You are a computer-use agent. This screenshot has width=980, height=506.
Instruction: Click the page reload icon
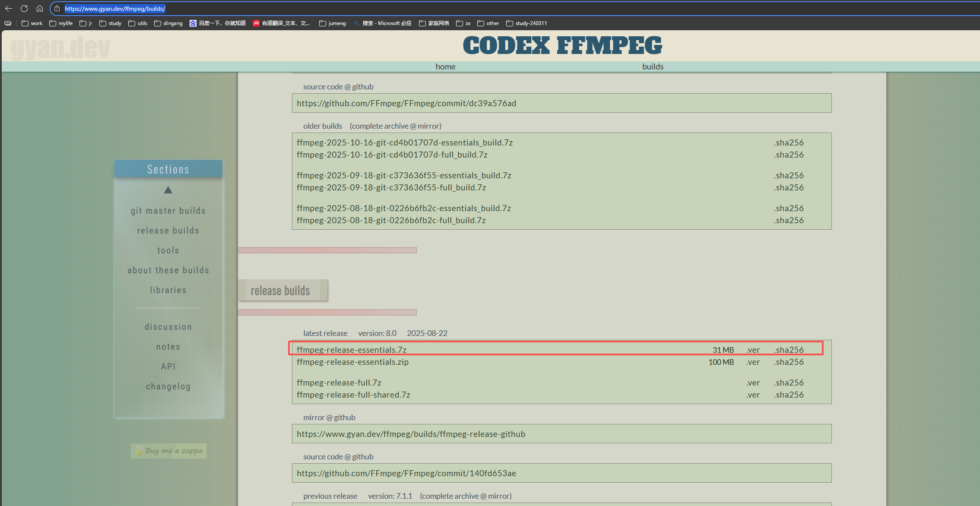24,9
